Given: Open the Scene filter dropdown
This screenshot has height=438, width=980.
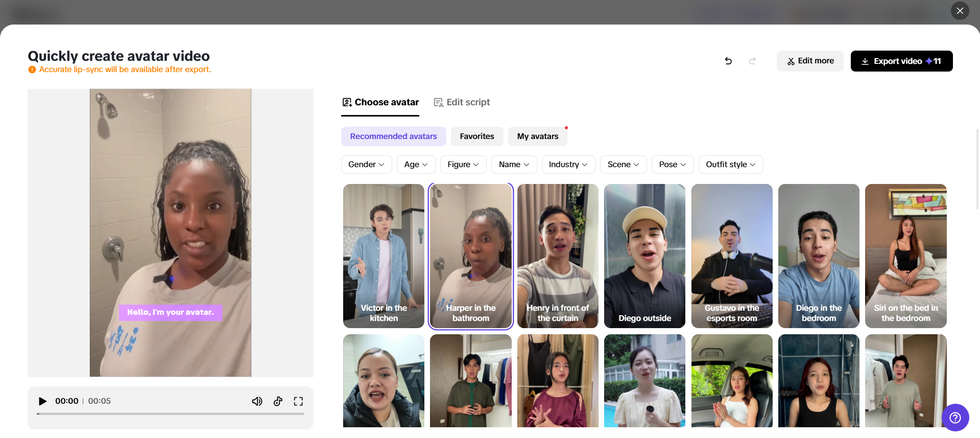Looking at the screenshot, I should tap(623, 165).
